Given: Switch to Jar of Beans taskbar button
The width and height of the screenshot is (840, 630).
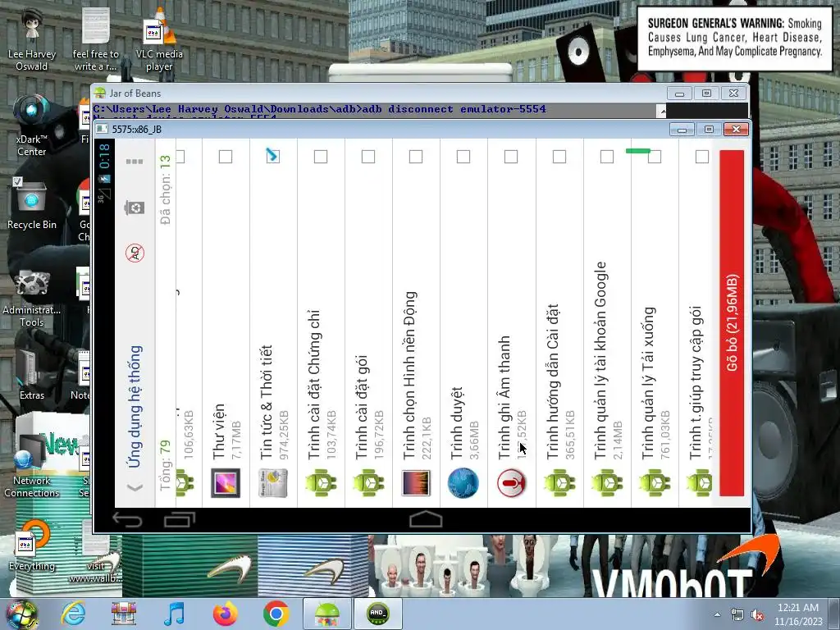Looking at the screenshot, I should point(326,614).
